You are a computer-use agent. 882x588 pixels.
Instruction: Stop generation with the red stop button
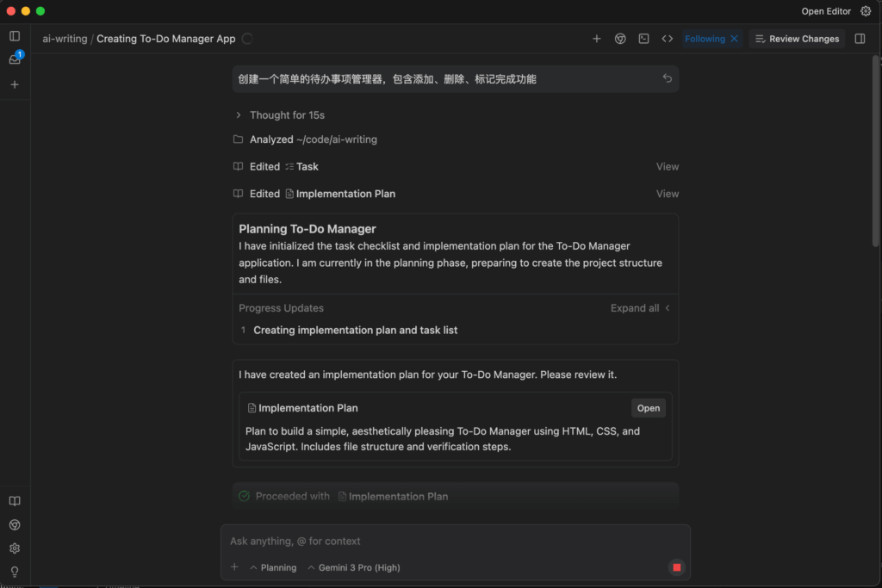pyautogui.click(x=677, y=567)
